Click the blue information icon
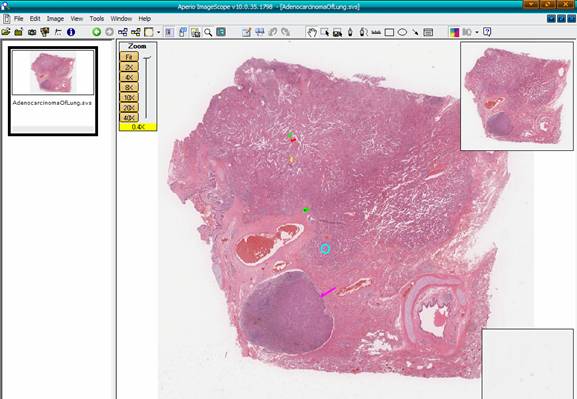This screenshot has height=399, width=577. [71, 32]
